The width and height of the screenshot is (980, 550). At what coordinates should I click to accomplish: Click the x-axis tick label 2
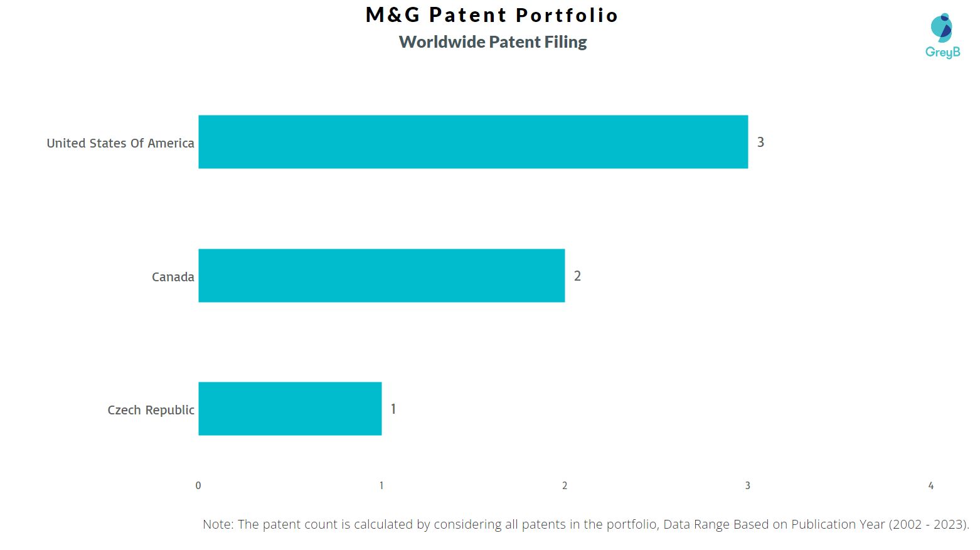565,485
